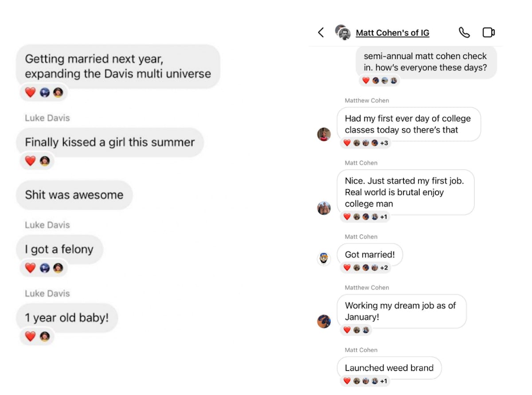This screenshot has width=532, height=395.
Task: View reactions under the 'semi-annual' check-in message
Action: tap(379, 81)
